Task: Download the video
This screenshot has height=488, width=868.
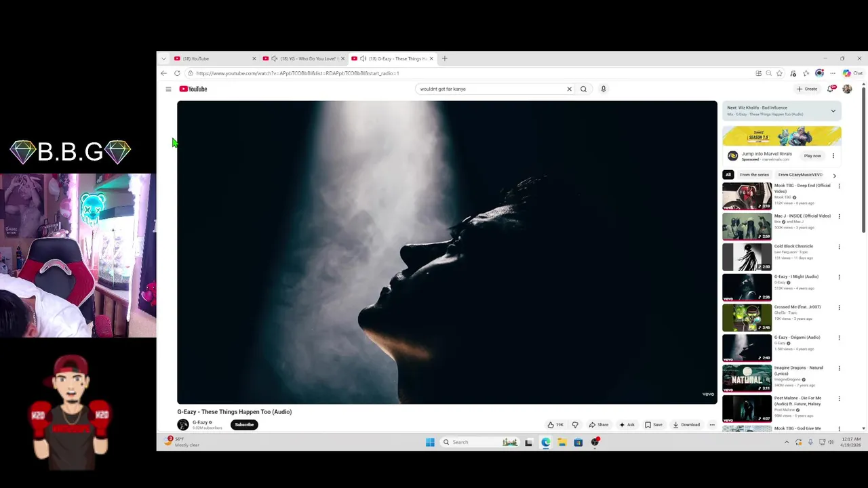Action: tap(686, 425)
